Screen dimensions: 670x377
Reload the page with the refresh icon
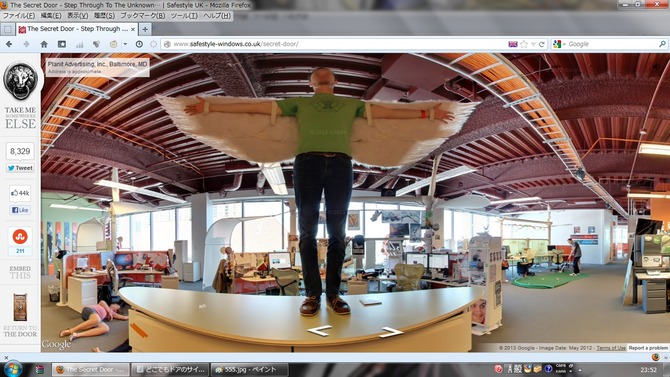tap(541, 44)
